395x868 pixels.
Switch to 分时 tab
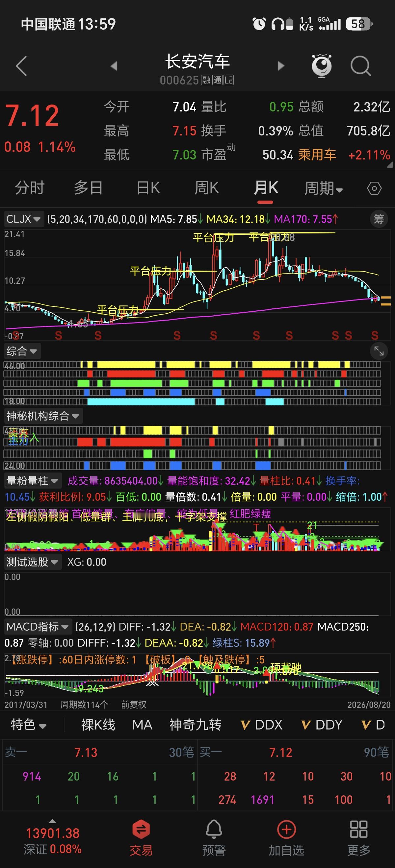[30, 188]
